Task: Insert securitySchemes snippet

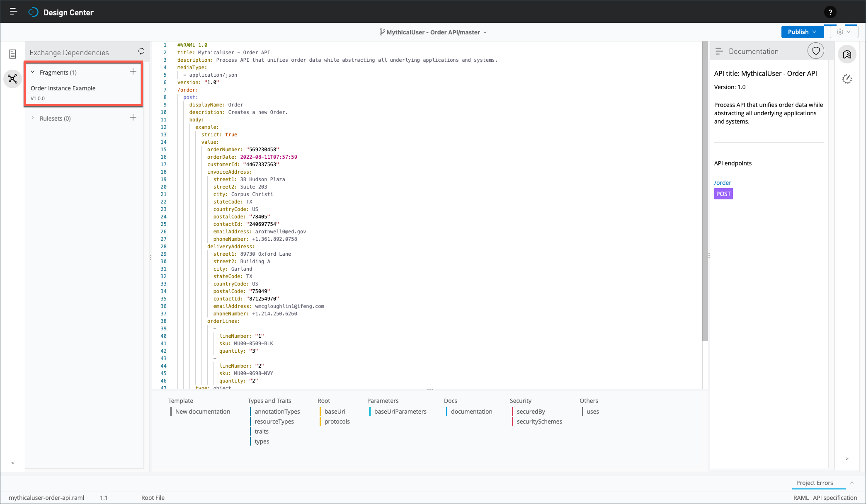Action: click(539, 422)
